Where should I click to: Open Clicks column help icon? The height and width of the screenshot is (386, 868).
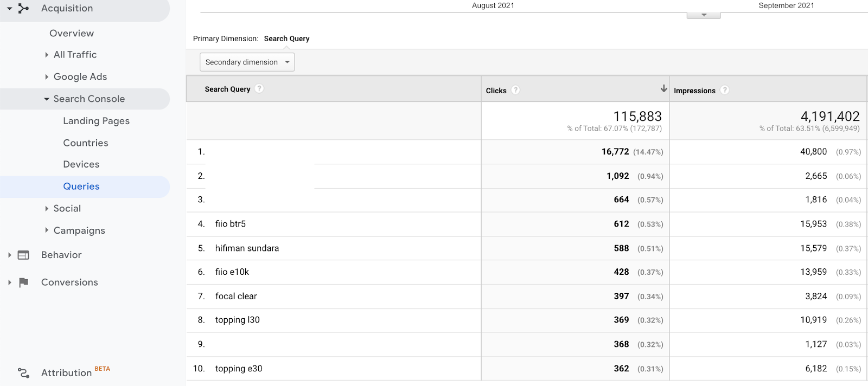515,90
